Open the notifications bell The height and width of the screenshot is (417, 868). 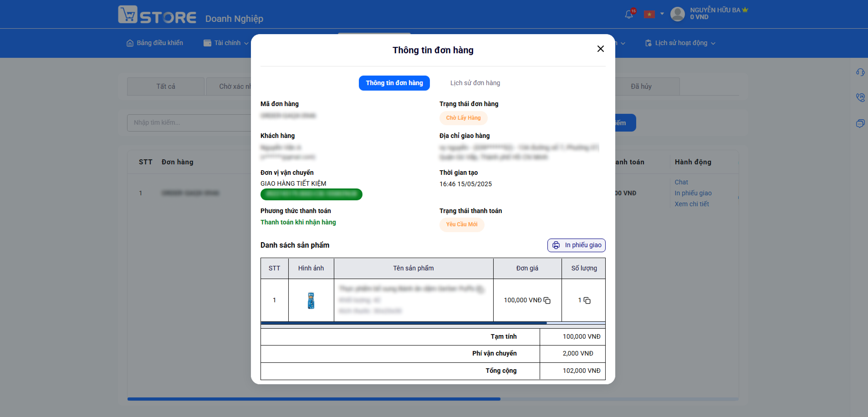click(x=629, y=15)
